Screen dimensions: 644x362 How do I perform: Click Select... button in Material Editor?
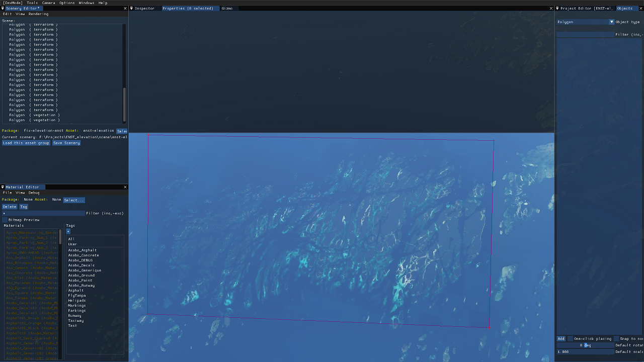click(x=74, y=200)
